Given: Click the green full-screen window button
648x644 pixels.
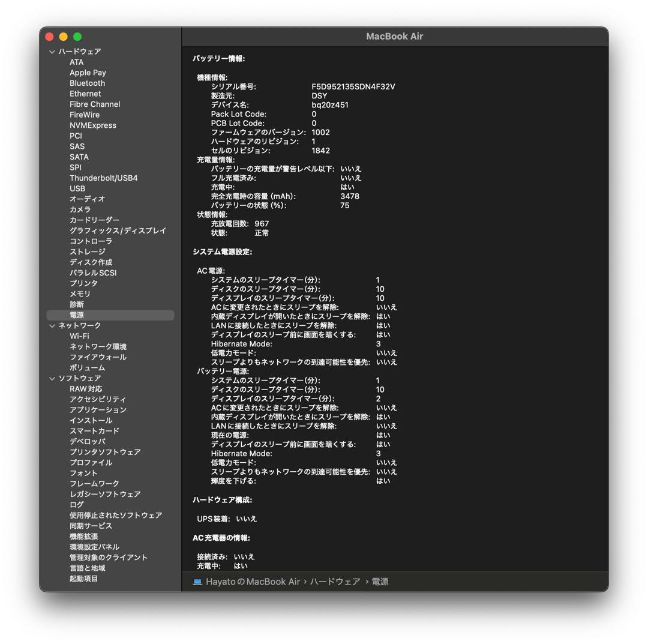Looking at the screenshot, I should click(77, 37).
